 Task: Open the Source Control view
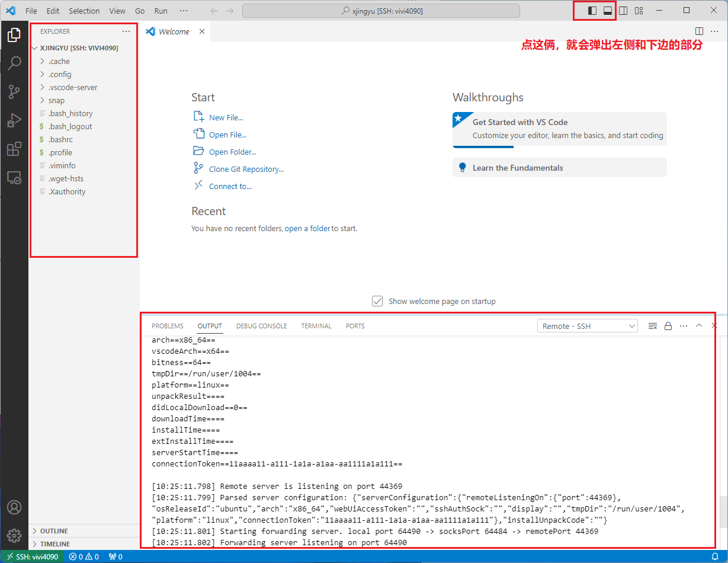coord(14,92)
